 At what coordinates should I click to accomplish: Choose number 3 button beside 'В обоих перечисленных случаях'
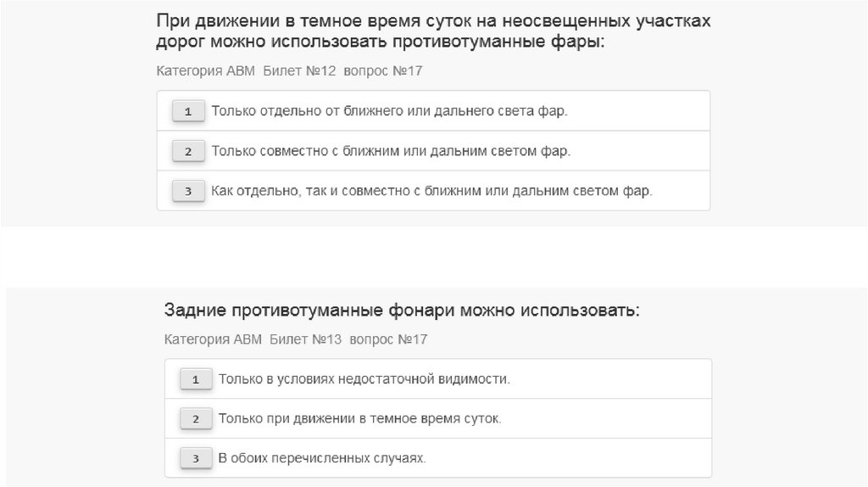(195, 459)
